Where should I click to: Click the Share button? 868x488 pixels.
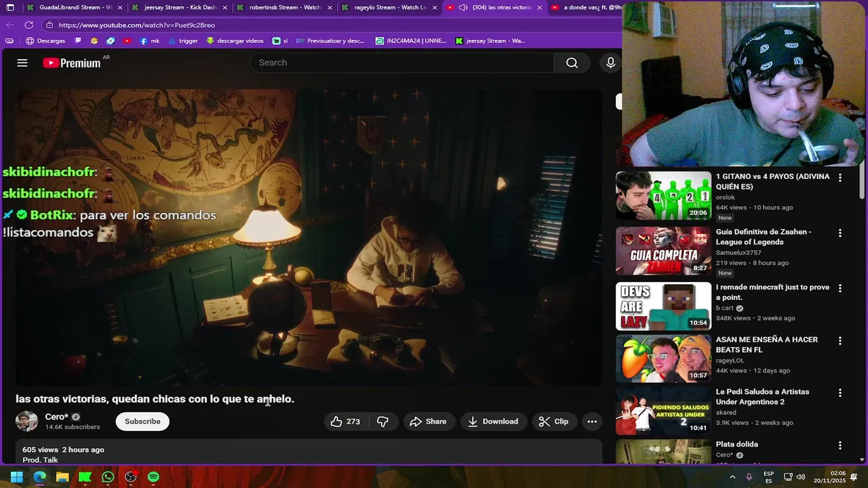point(429,422)
